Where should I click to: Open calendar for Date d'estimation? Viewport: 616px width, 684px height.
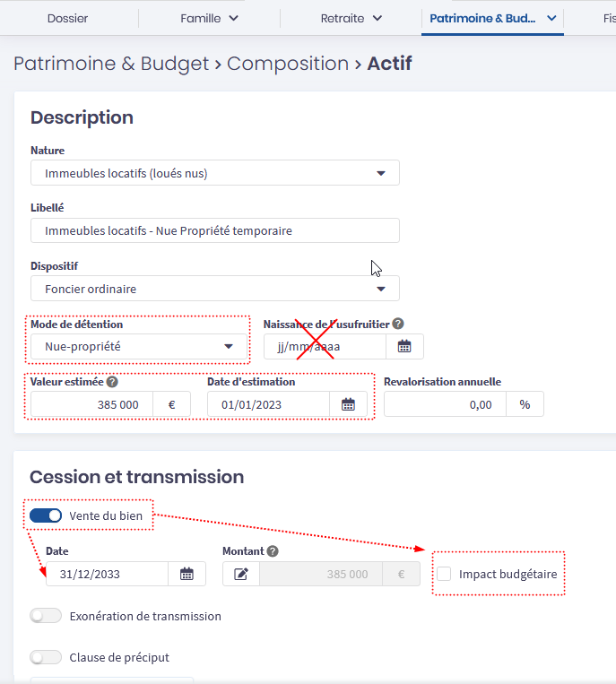[348, 404]
